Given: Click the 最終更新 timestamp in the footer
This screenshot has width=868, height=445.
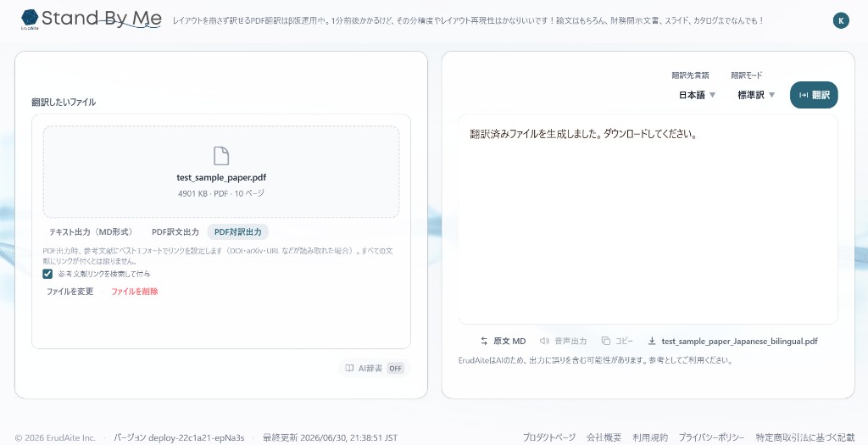Looking at the screenshot, I should 330,438.
